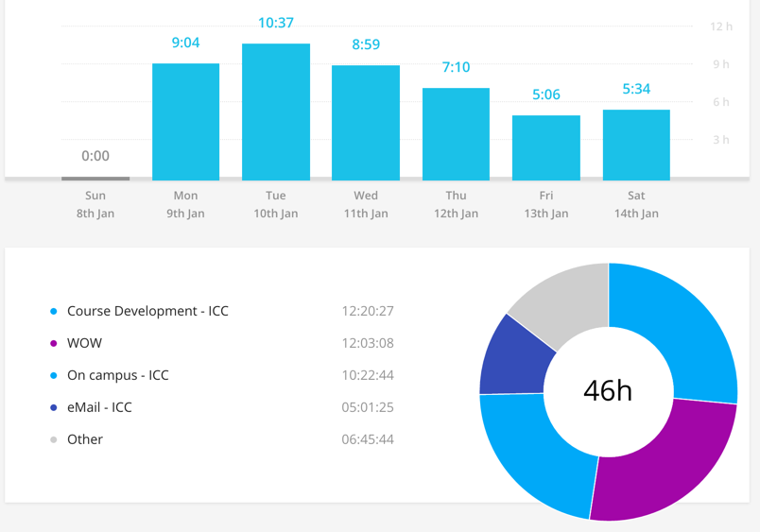The image size is (760, 532).
Task: Select the 12:20:27 duration value
Action: pyautogui.click(x=368, y=311)
